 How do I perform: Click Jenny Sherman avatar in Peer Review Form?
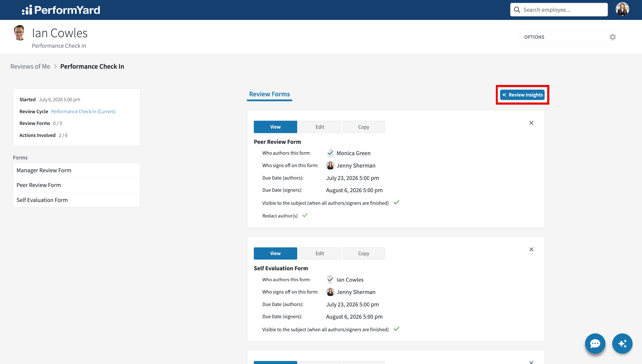(x=330, y=165)
